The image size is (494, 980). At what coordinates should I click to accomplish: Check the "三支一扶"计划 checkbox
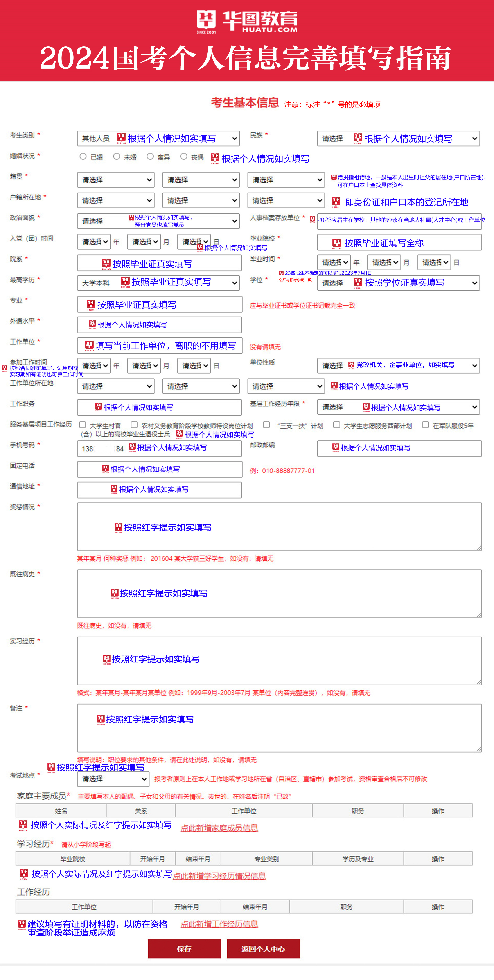click(x=266, y=425)
